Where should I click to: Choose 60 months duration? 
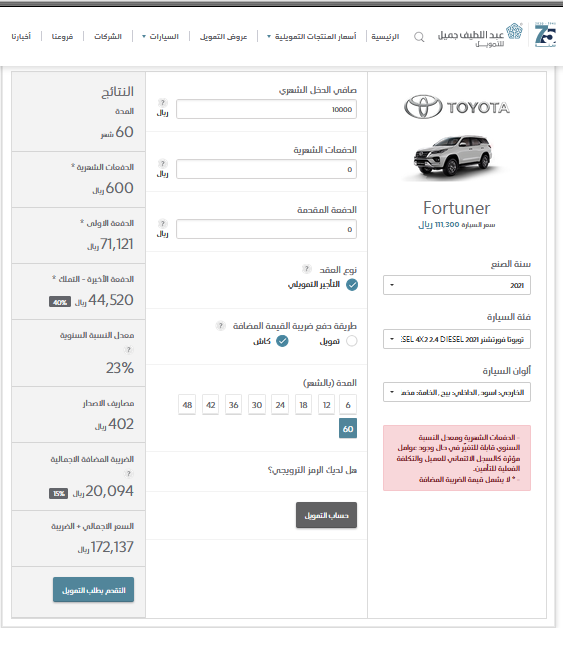coord(348,429)
